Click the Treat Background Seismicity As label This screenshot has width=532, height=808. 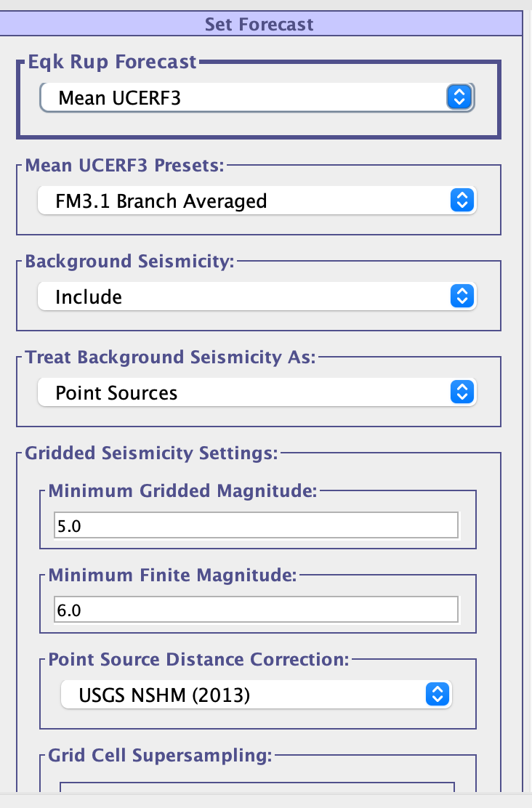coord(170,357)
